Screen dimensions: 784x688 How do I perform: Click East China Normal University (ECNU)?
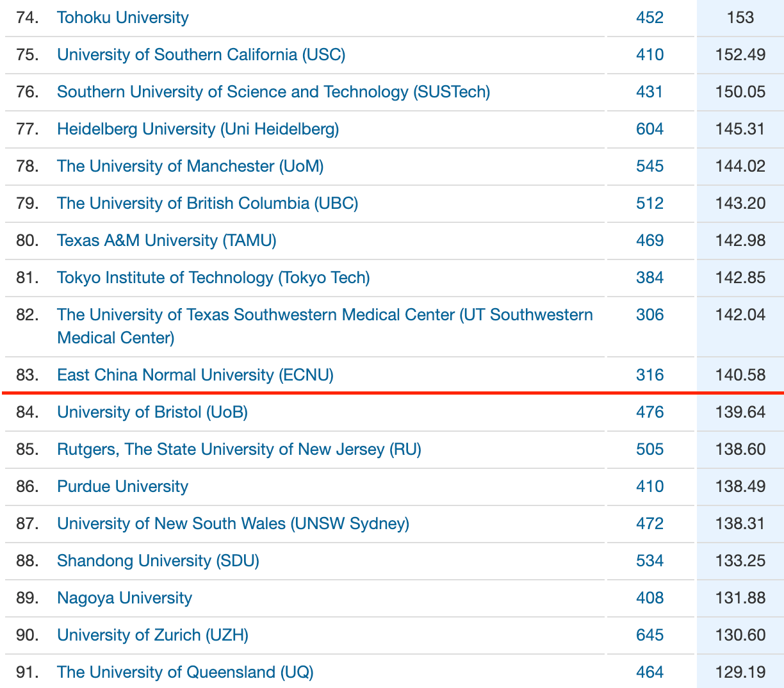coord(195,375)
